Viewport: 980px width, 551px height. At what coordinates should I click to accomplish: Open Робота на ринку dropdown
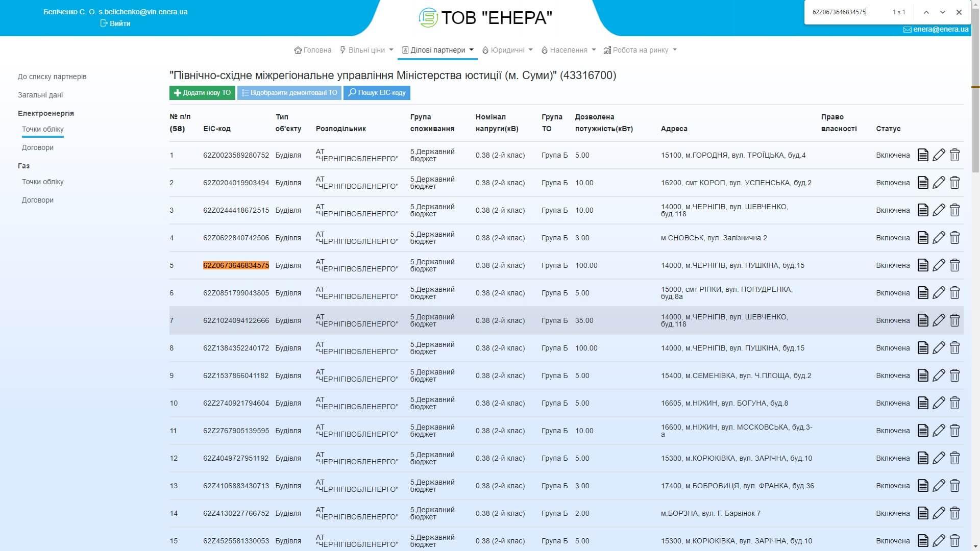(640, 50)
